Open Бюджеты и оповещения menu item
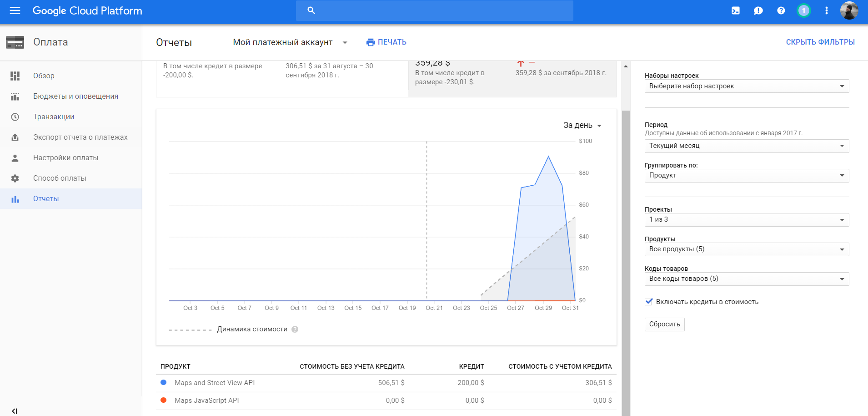The width and height of the screenshot is (868, 416). point(75,96)
